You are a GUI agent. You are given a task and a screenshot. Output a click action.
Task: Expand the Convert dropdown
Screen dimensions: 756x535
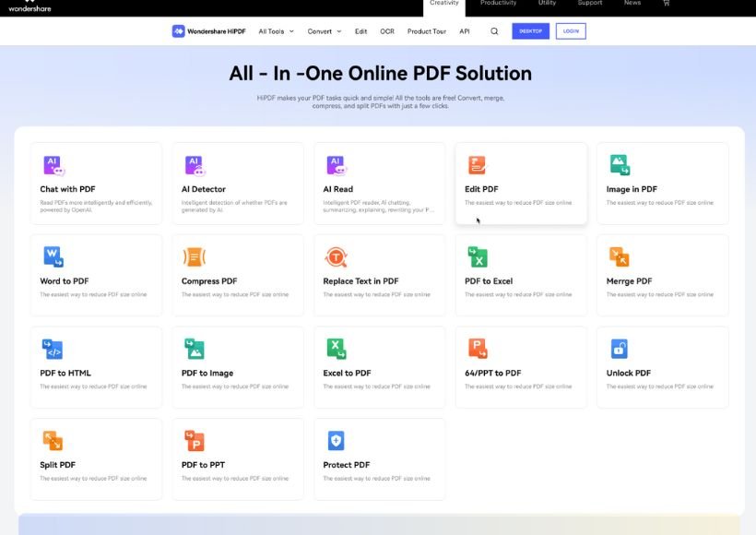tap(325, 31)
